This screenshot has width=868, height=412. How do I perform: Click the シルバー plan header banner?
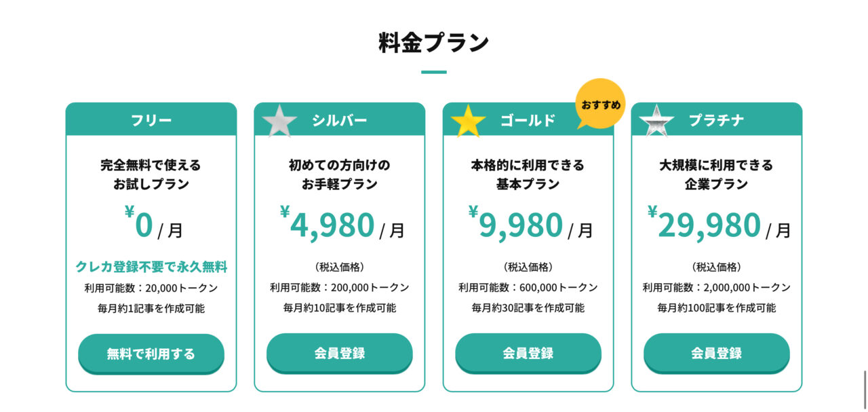[339, 118]
